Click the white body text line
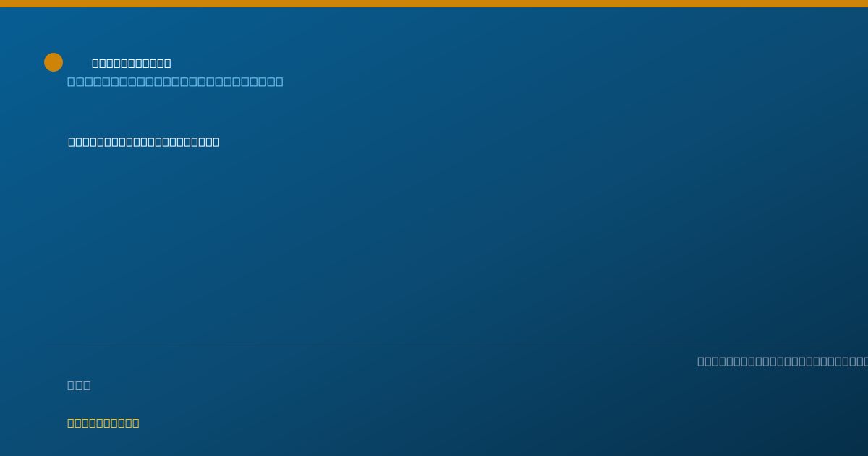The height and width of the screenshot is (456, 868). coord(144,141)
